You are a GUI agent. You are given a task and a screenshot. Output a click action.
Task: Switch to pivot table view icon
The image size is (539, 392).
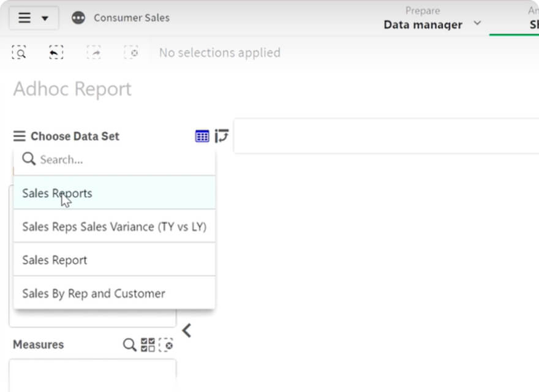[x=221, y=136]
